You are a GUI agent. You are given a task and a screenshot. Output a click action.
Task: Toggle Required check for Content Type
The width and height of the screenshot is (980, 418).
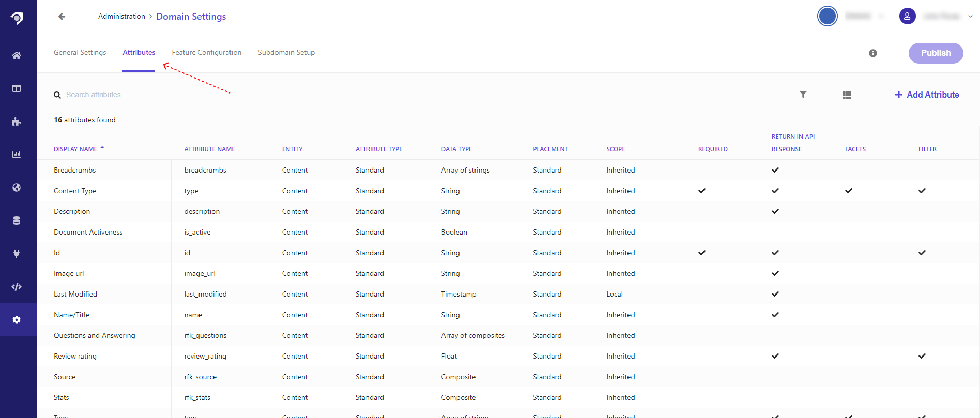[702, 191]
